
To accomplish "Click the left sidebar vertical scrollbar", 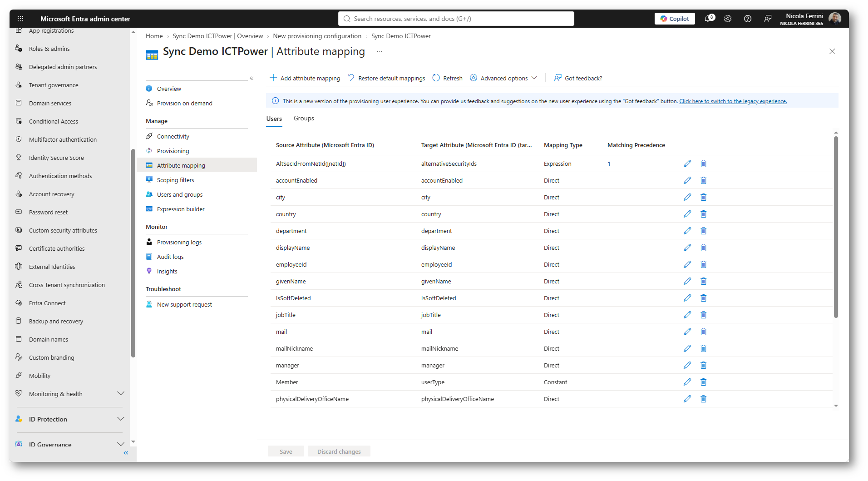I will [x=133, y=253].
